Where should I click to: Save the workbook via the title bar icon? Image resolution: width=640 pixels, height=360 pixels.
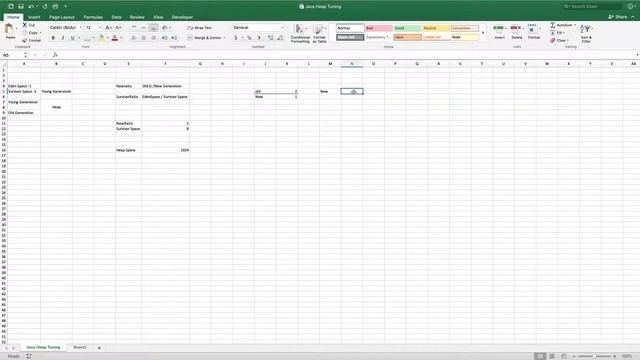coord(21,7)
